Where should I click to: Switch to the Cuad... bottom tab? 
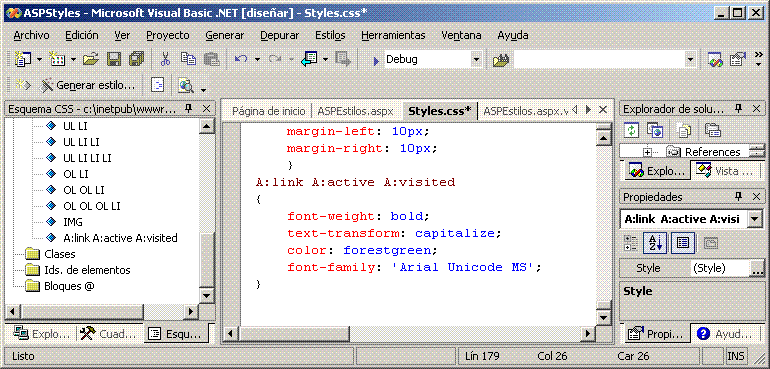click(x=109, y=334)
